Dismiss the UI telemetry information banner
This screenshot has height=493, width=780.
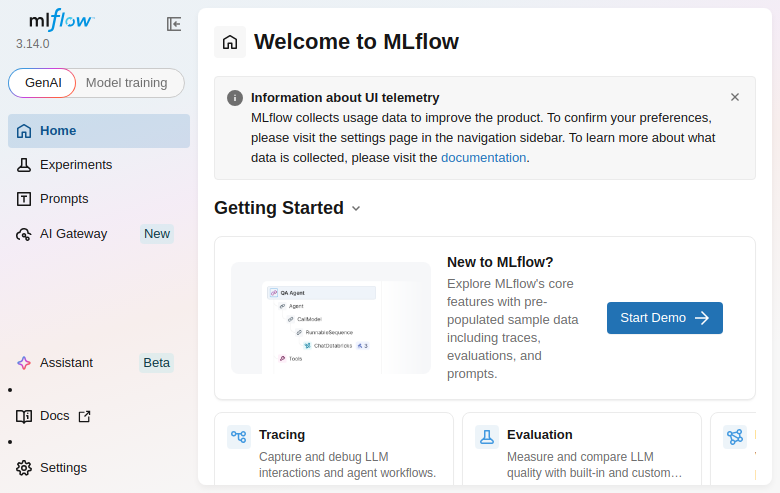(735, 97)
